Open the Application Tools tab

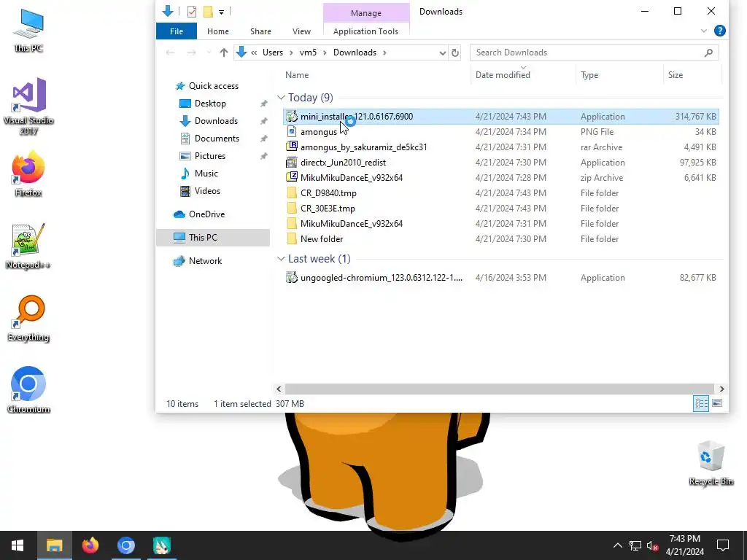tap(365, 31)
